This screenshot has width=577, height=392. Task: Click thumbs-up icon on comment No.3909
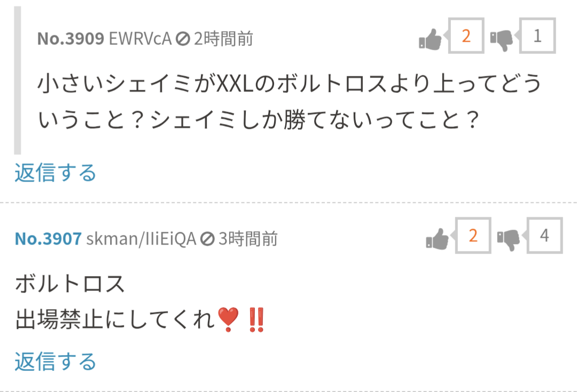tap(430, 39)
